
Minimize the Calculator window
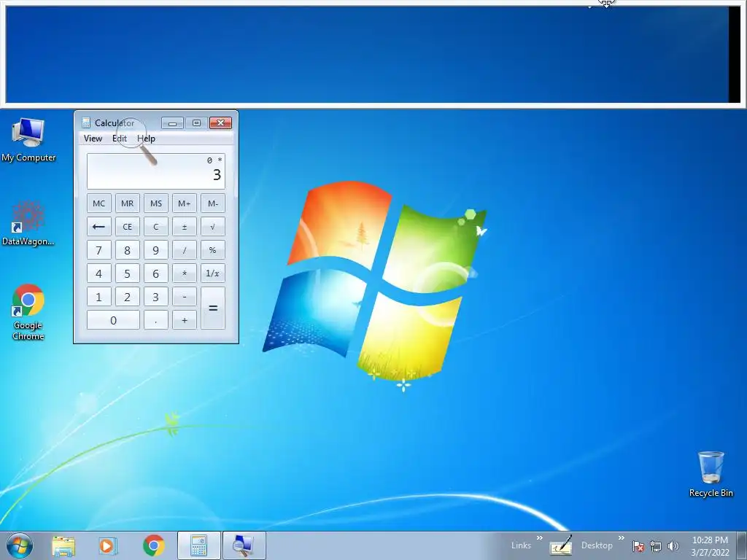point(172,122)
